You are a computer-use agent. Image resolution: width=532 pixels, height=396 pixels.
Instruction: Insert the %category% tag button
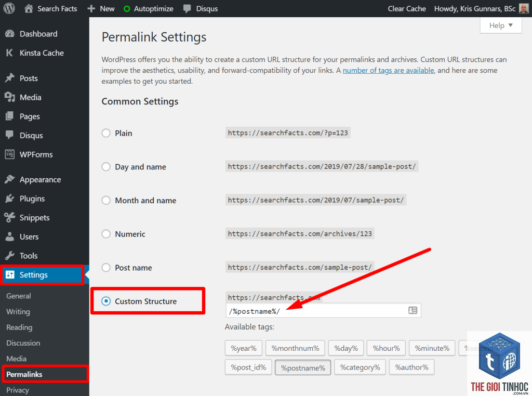coord(360,367)
